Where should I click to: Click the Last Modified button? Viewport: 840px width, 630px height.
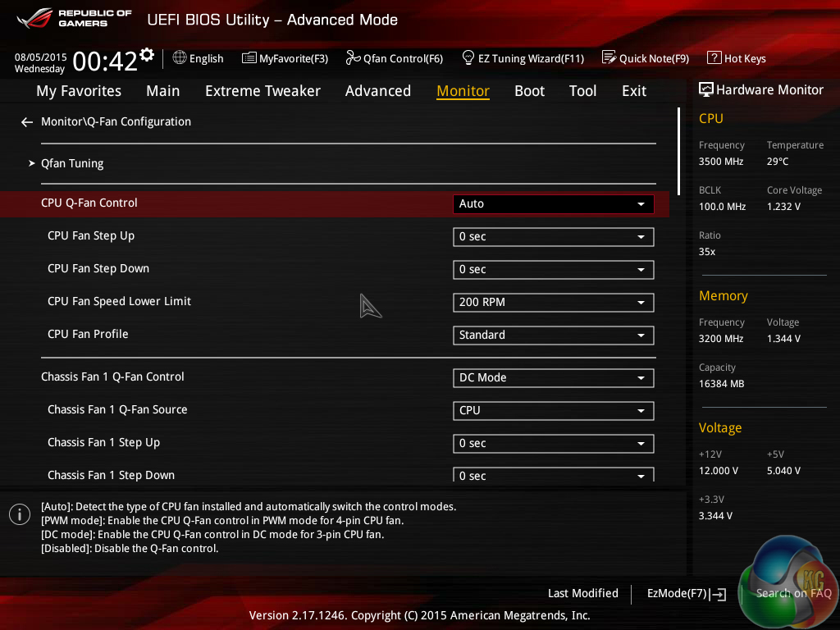click(583, 594)
